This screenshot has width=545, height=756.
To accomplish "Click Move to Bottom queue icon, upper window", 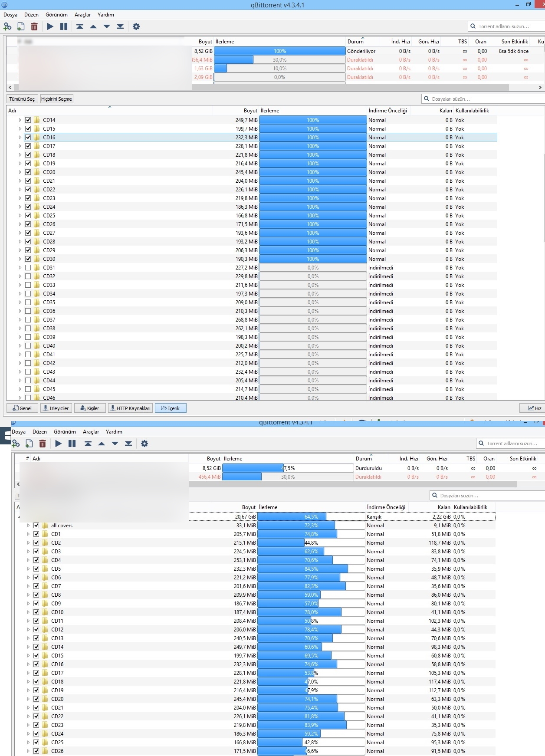I will point(120,26).
